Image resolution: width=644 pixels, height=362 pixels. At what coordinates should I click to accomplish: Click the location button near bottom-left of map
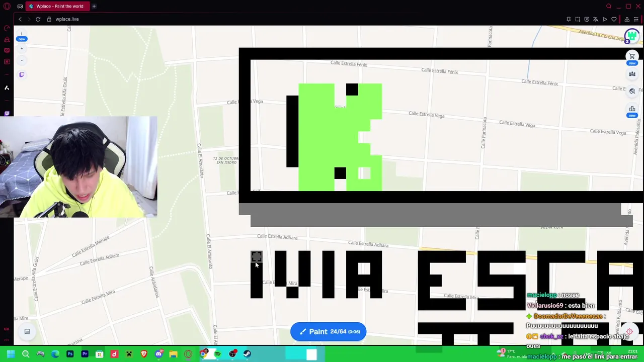tap(27, 331)
